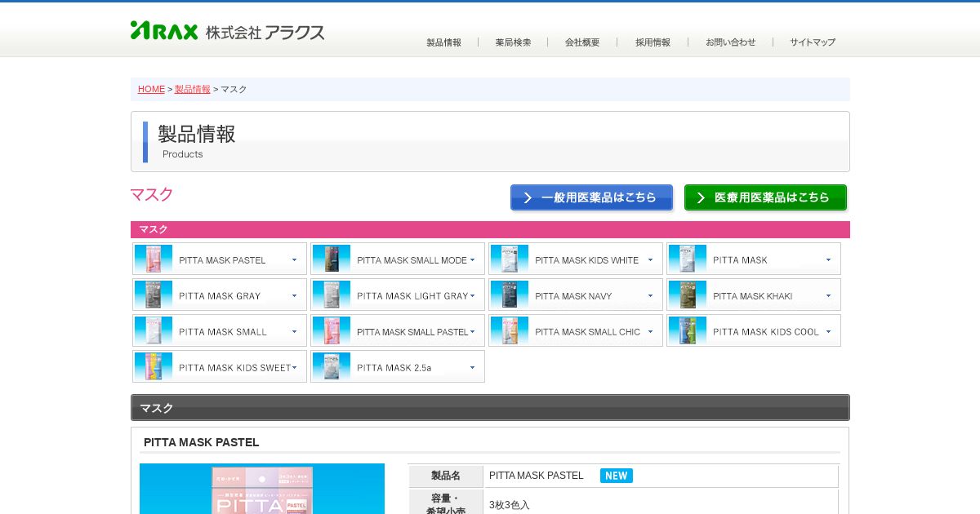
Task: Click the dark マスク section header
Action: point(490,408)
